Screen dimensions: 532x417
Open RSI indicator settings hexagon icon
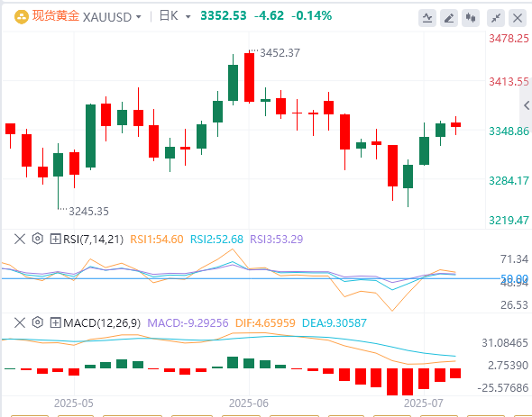click(38, 239)
